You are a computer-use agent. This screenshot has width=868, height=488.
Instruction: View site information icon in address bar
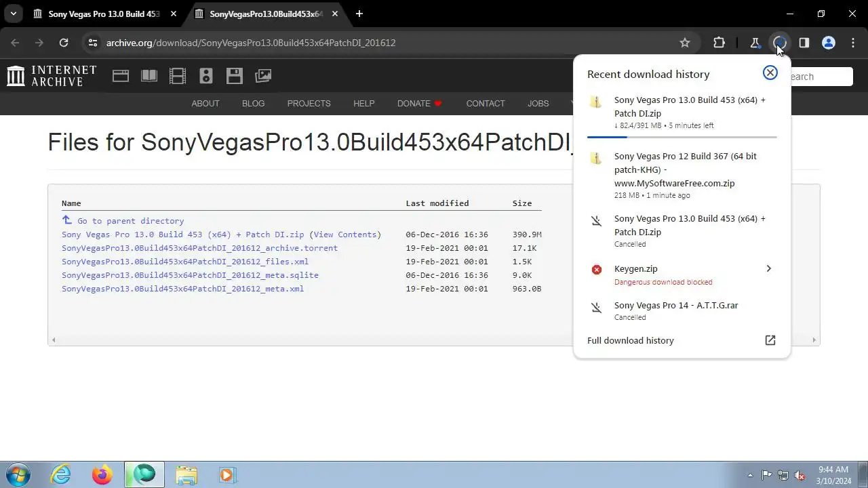point(93,43)
